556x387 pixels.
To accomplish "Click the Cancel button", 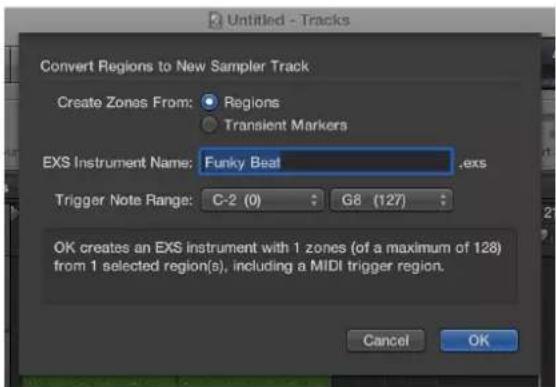I will point(386,341).
